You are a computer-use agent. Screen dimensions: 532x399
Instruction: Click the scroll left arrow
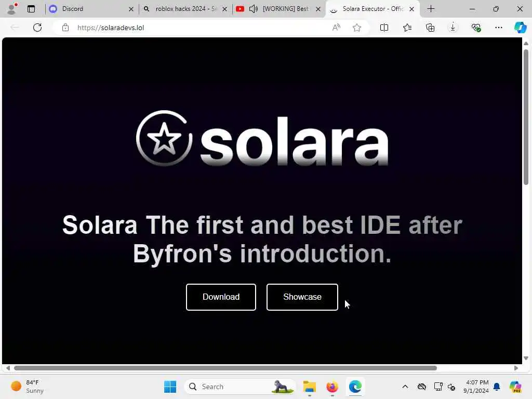click(x=8, y=368)
